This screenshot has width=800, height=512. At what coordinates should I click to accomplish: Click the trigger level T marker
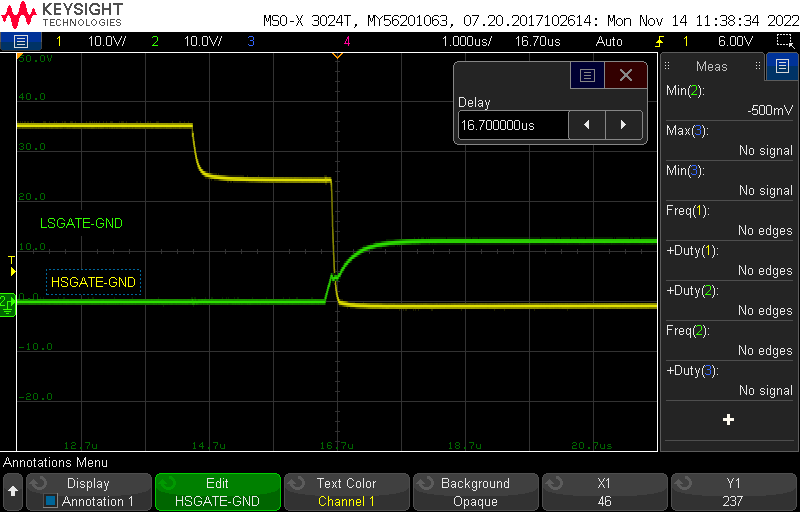12,266
